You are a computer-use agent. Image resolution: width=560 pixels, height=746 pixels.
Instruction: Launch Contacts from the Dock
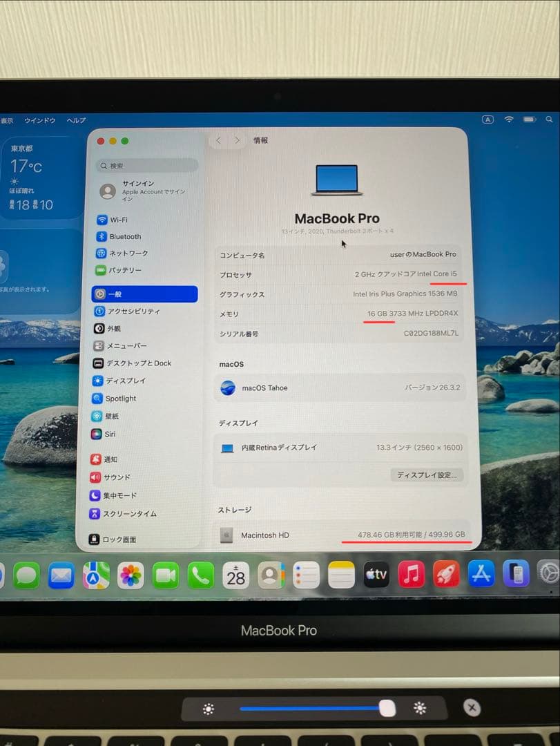(x=271, y=575)
